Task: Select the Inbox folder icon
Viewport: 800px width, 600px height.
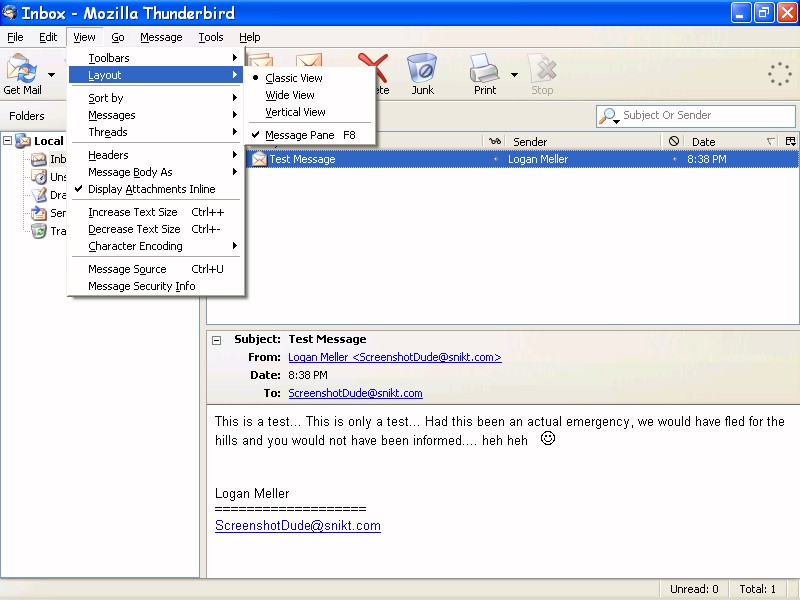Action: (39, 159)
